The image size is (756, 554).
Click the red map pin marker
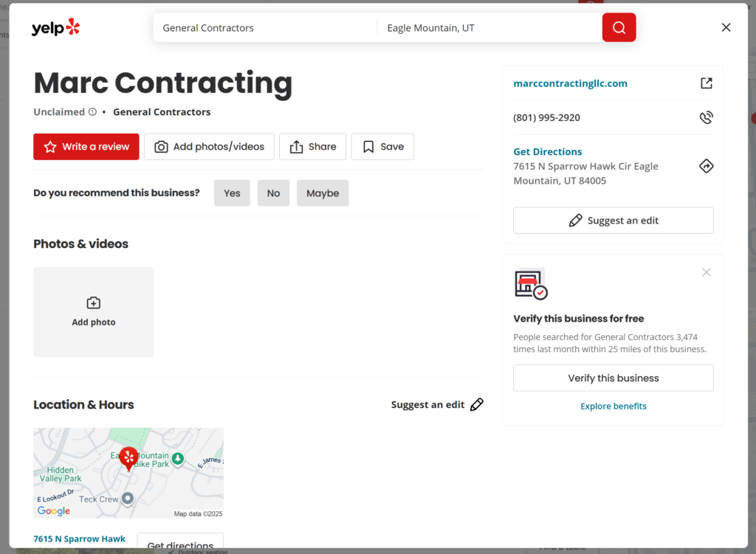[x=128, y=458]
